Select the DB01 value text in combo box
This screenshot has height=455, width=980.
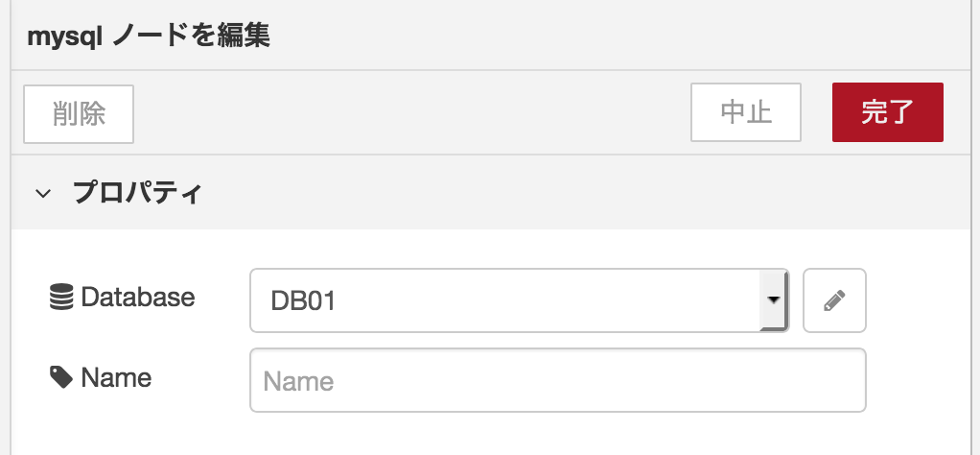click(303, 301)
